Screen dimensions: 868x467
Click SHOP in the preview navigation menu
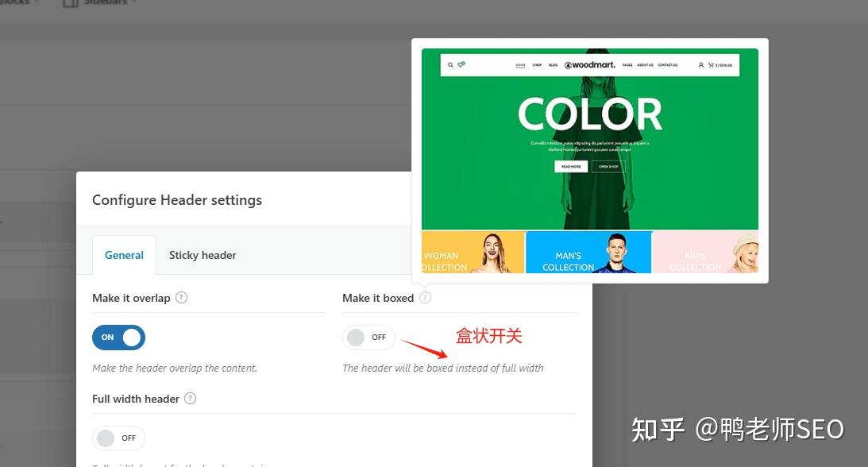tap(537, 64)
